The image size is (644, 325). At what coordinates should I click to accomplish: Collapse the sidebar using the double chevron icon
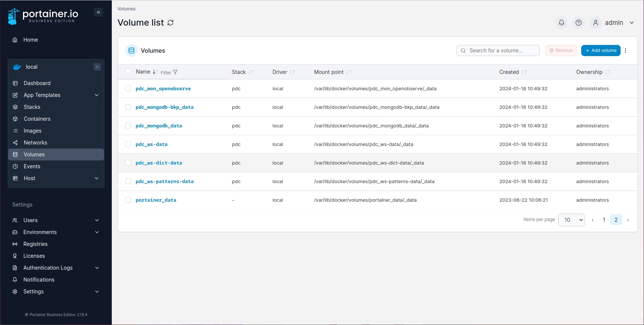(x=98, y=12)
